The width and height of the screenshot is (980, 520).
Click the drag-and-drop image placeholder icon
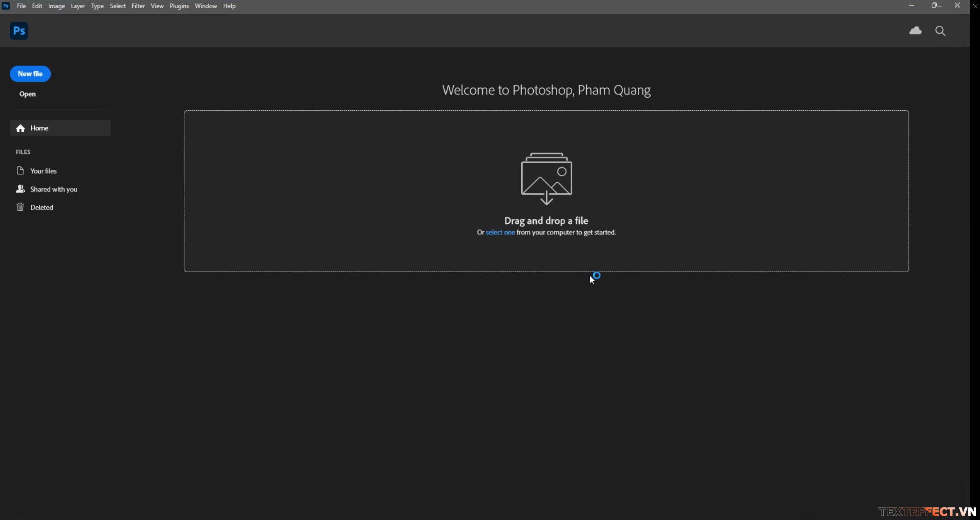[x=546, y=178]
